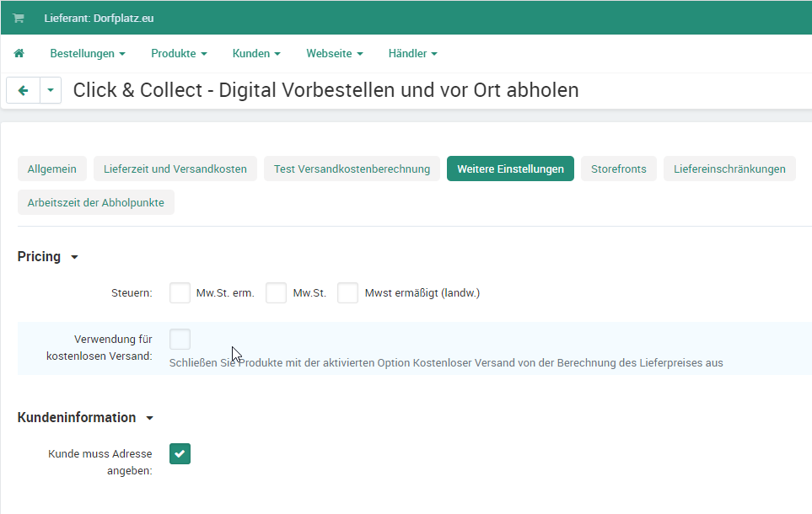The image size is (812, 514).
Task: Switch to Lieferzeit und Versandkosten tab
Action: tap(175, 169)
